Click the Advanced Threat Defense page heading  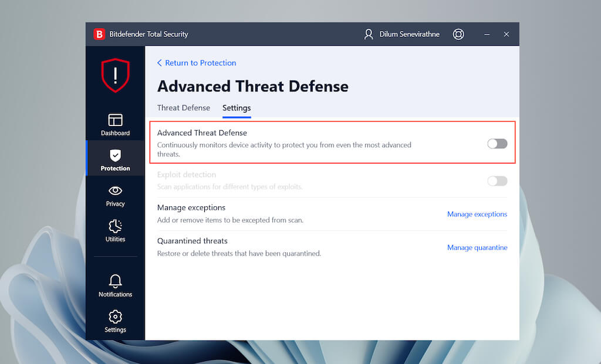[x=253, y=86]
